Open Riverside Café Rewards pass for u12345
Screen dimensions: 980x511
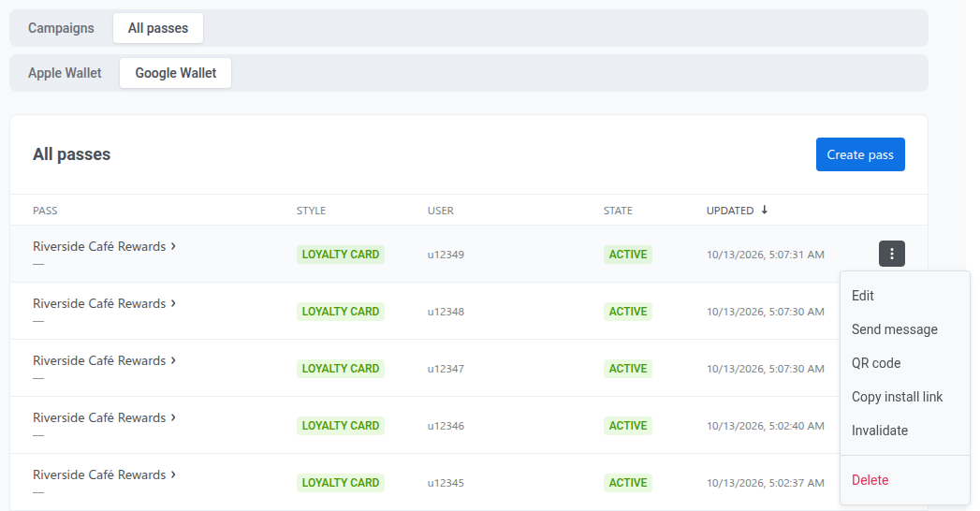pos(105,474)
